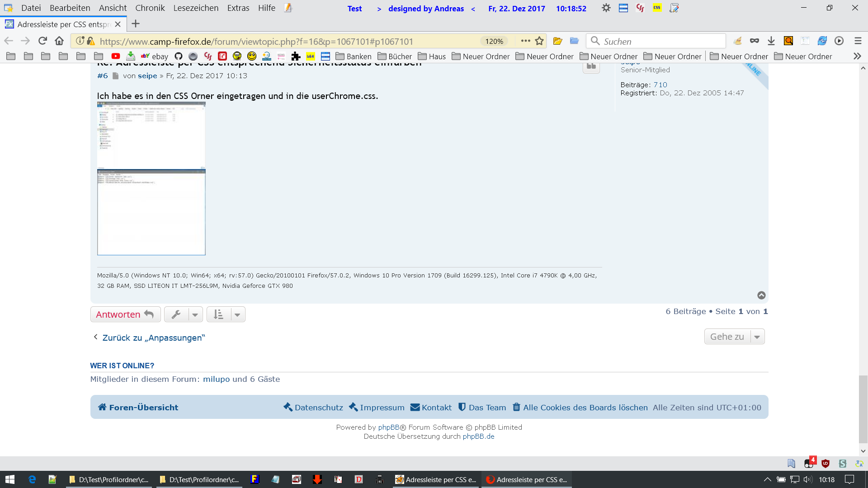
Task: Open the Extras menu
Action: tap(238, 8)
